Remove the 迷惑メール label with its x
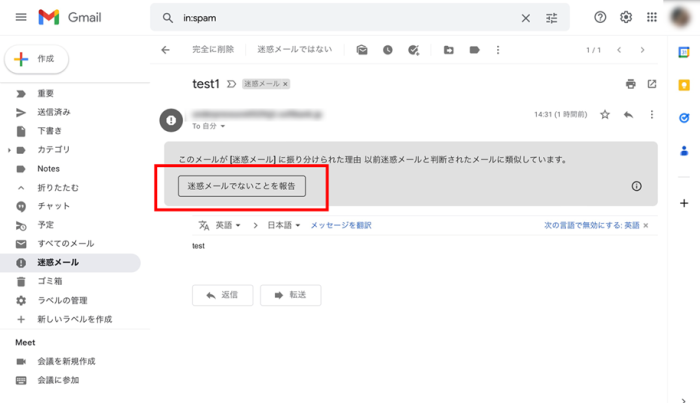 [285, 85]
